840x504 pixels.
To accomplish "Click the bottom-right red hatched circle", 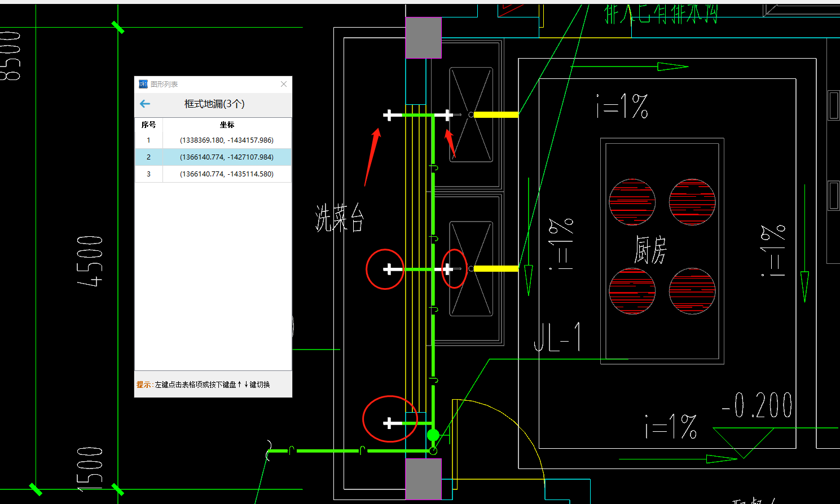I will (692, 291).
